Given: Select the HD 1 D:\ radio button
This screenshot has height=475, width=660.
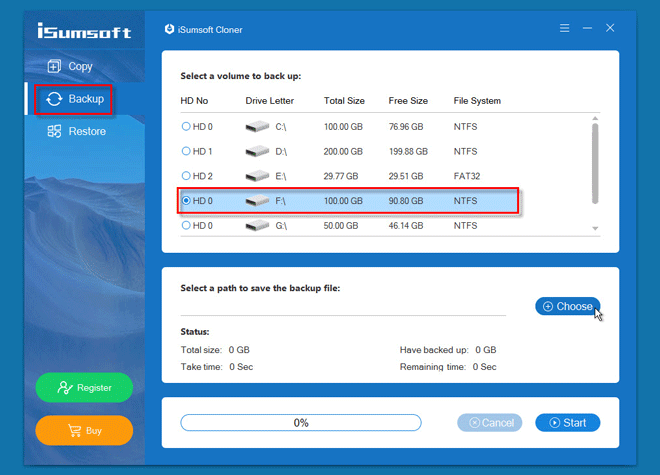Looking at the screenshot, I should 186,151.
